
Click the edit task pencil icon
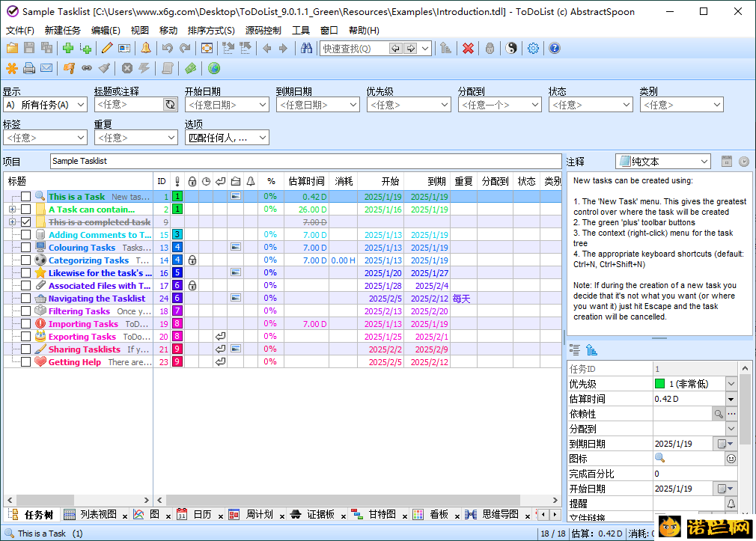107,48
